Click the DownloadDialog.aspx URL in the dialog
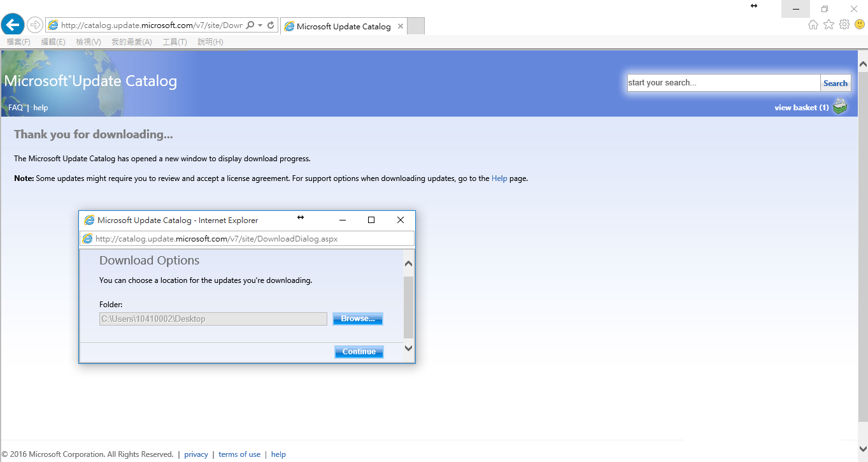The image size is (868, 462). (x=217, y=239)
